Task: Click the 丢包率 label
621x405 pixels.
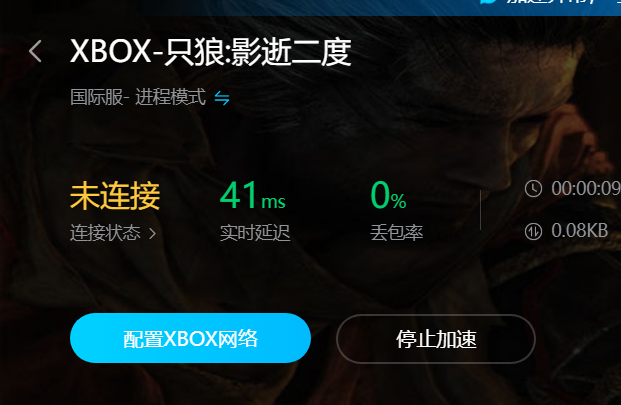Action: (x=396, y=233)
